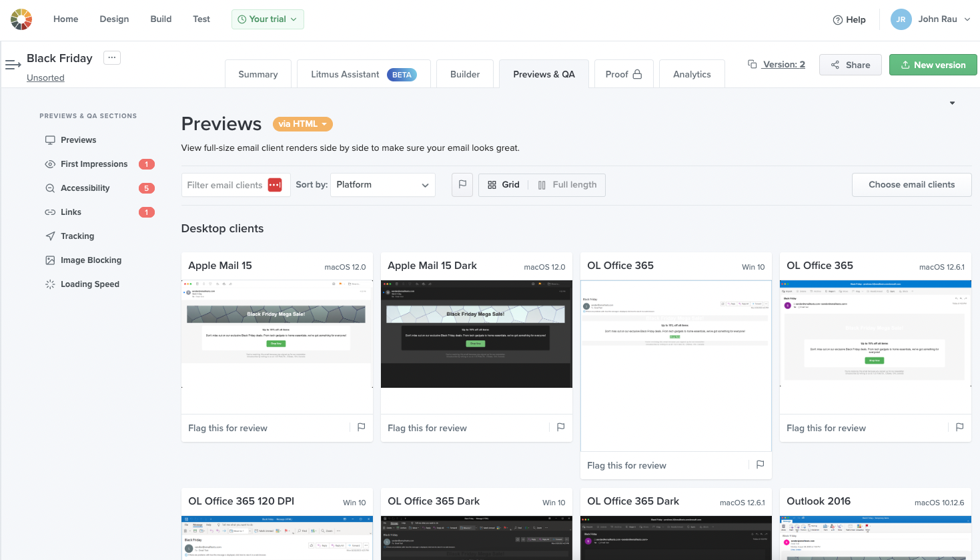The image size is (980, 560).
Task: Open the via HTML dropdown
Action: click(303, 124)
